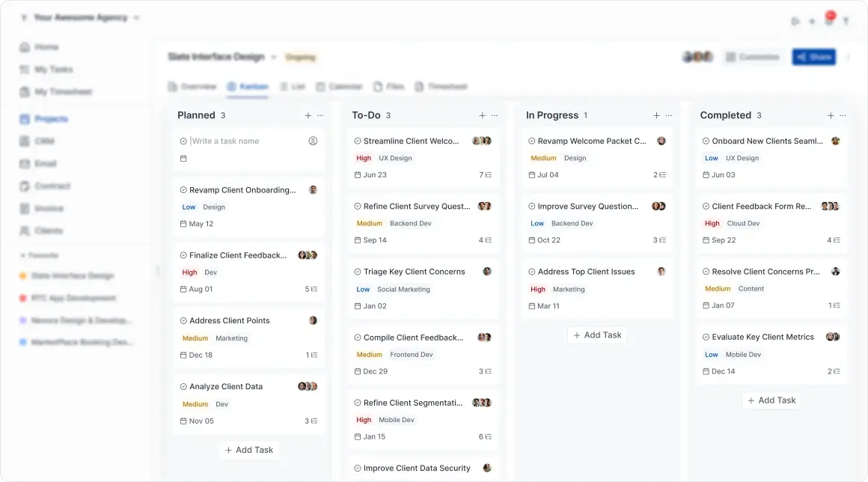Open the Files tab
This screenshot has width=868, height=482.
(388, 87)
